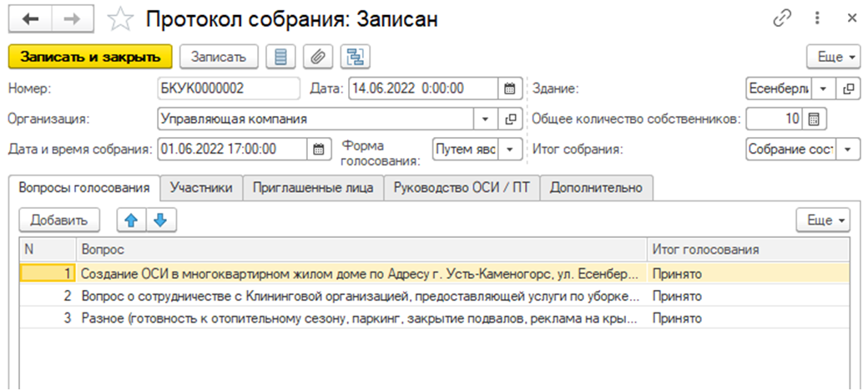Open calculator for Общее количество собственников
The width and height of the screenshot is (868, 391).
[815, 119]
